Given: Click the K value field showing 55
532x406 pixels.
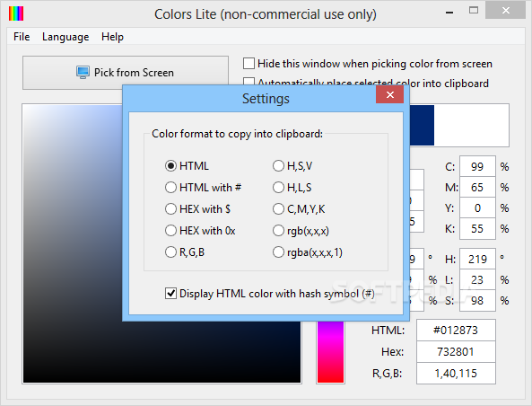Looking at the screenshot, I should click(x=477, y=229).
